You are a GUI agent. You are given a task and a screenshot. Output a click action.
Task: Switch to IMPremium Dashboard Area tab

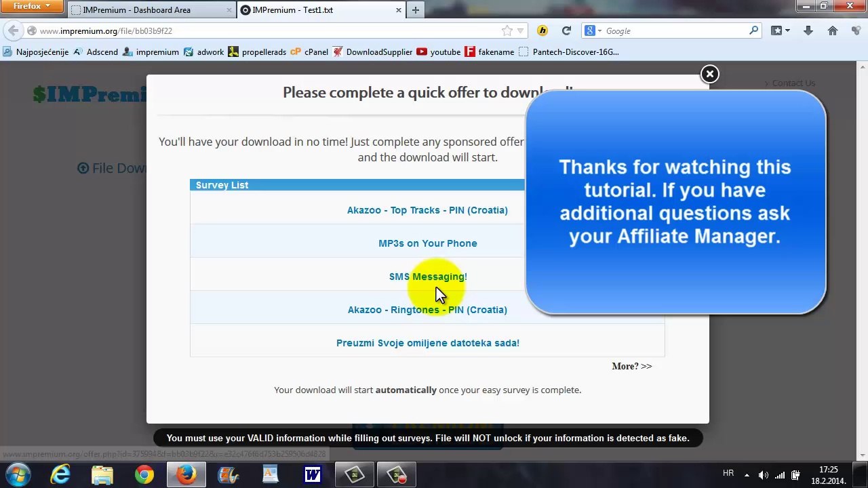tap(151, 10)
